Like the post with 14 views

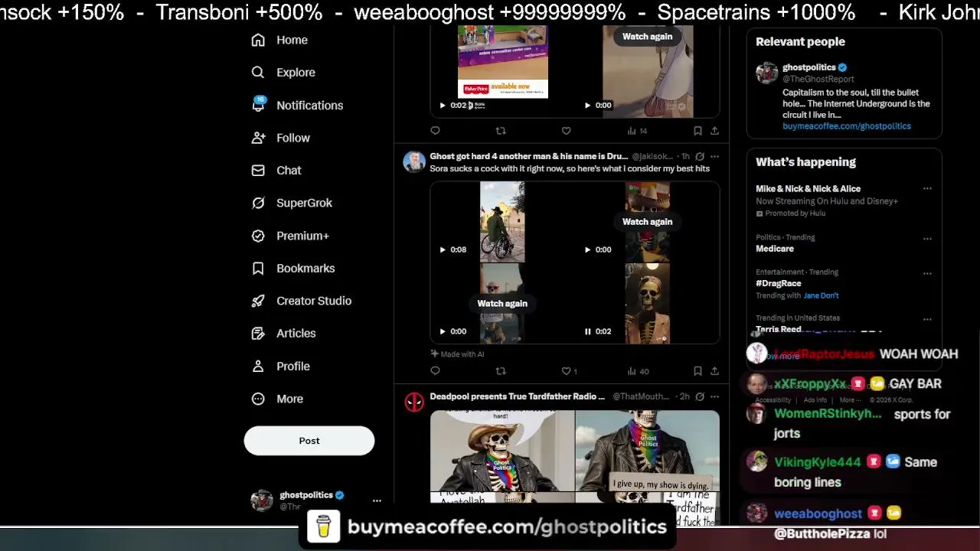point(566,131)
